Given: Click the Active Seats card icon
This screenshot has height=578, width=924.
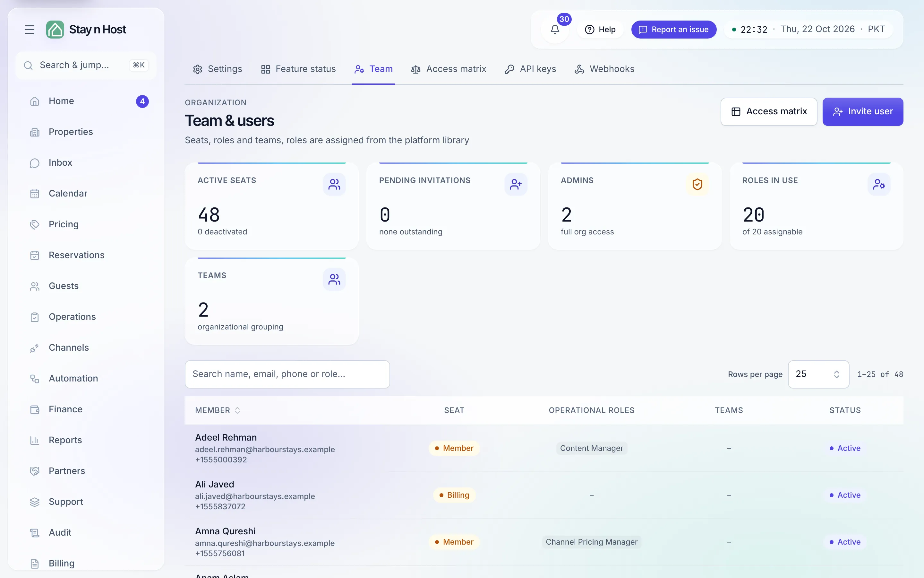Looking at the screenshot, I should pyautogui.click(x=334, y=185).
